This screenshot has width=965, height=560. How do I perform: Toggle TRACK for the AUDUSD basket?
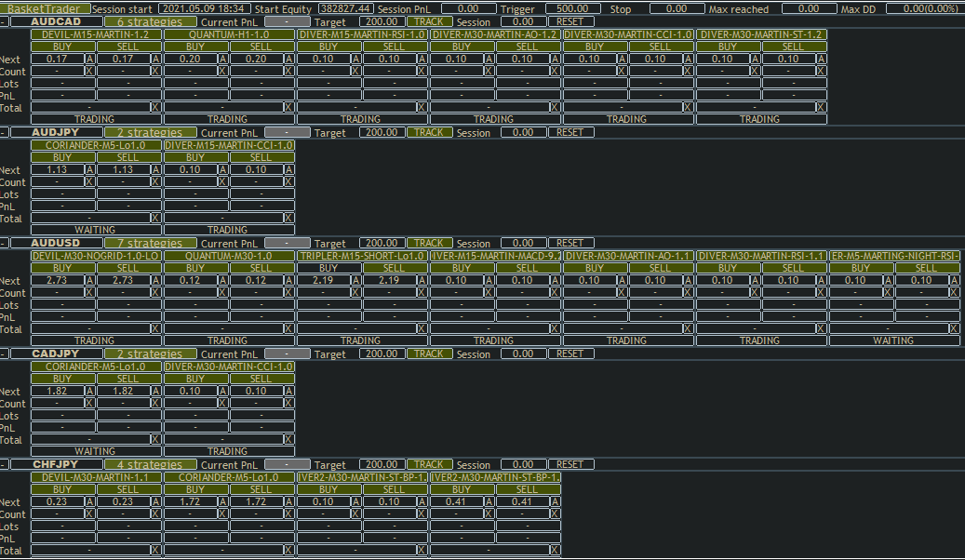pyautogui.click(x=430, y=243)
